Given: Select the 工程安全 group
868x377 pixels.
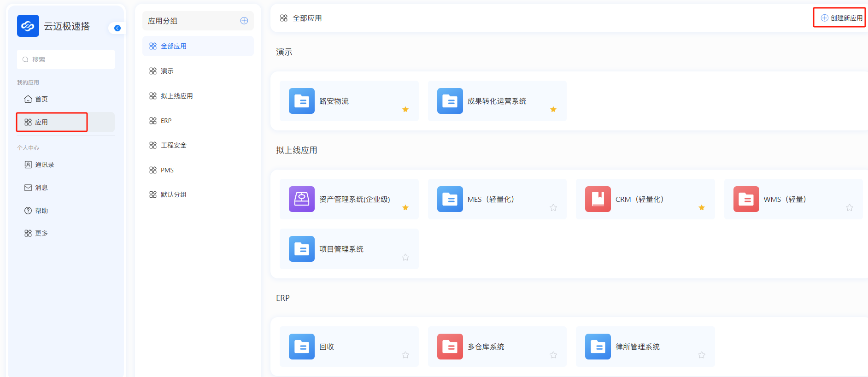Looking at the screenshot, I should pyautogui.click(x=173, y=145).
